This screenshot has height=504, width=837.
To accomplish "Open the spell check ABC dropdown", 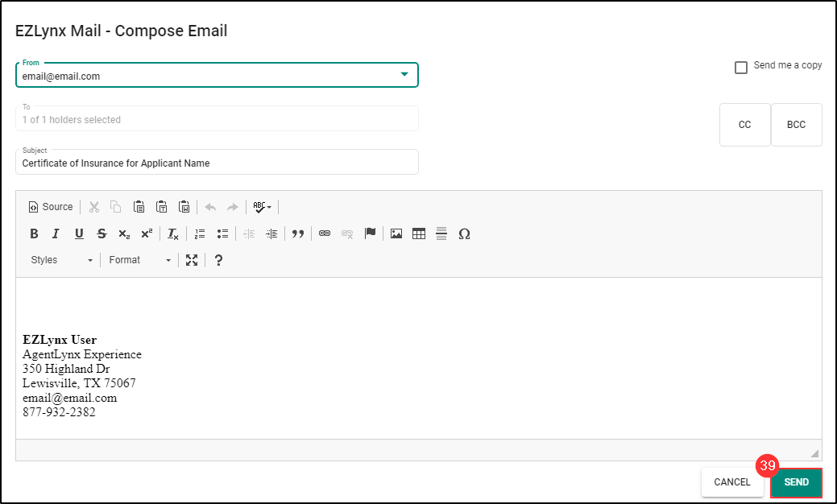I will [262, 207].
